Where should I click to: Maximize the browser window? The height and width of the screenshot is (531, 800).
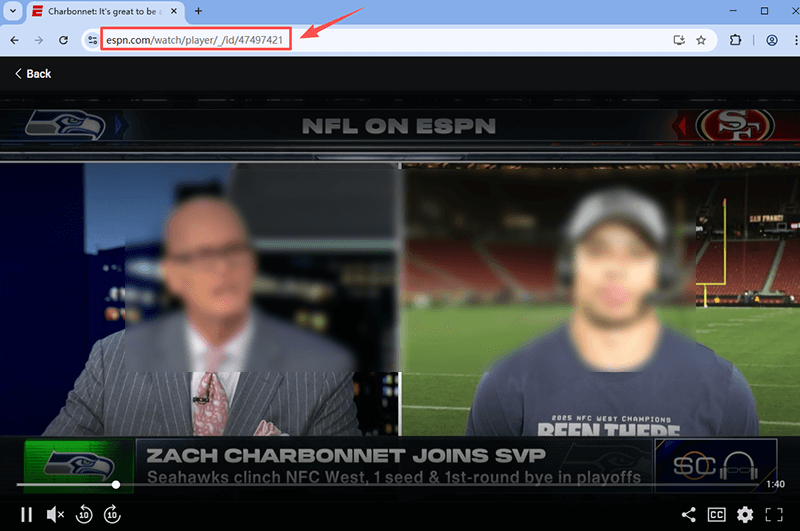(x=764, y=11)
